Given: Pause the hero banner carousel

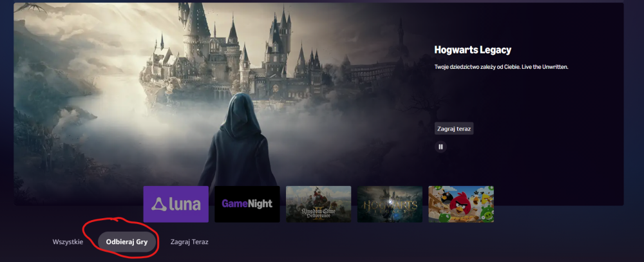Looking at the screenshot, I should click(440, 147).
